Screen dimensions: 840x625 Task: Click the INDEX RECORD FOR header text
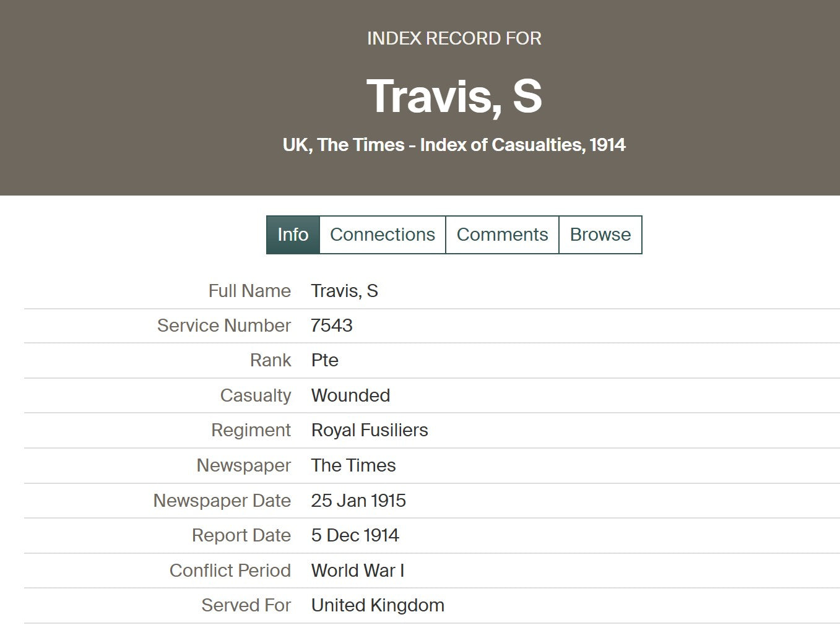pyautogui.click(x=454, y=38)
